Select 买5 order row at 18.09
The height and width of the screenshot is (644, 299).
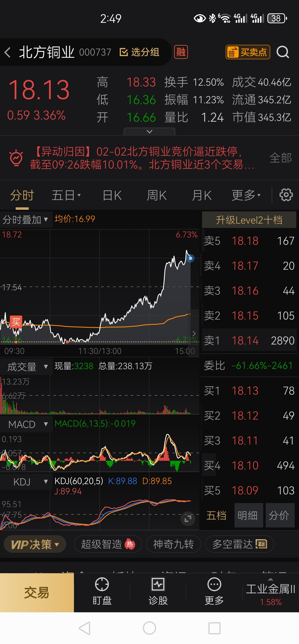(249, 491)
